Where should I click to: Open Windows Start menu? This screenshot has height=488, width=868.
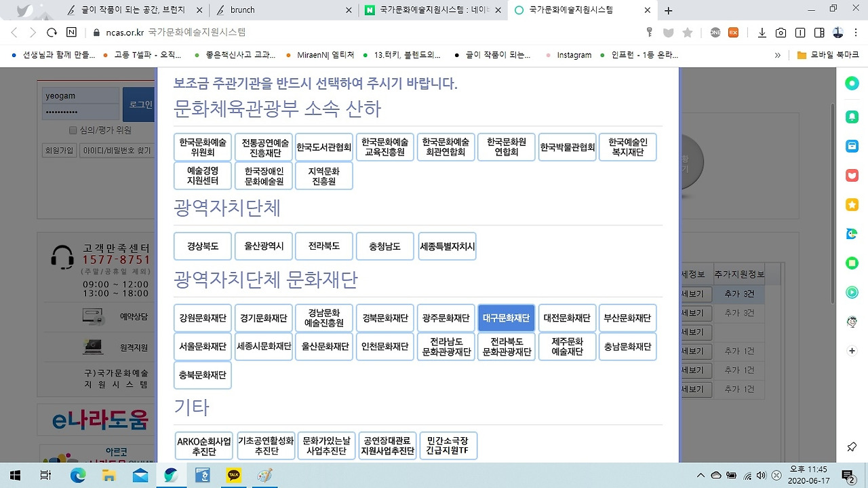pos(15,476)
